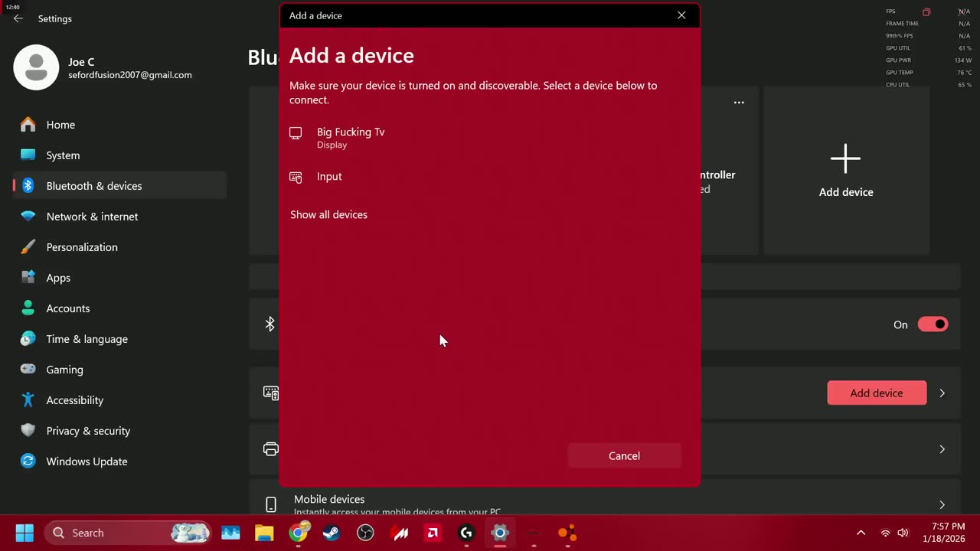Click the taskbar Search box

[129, 533]
